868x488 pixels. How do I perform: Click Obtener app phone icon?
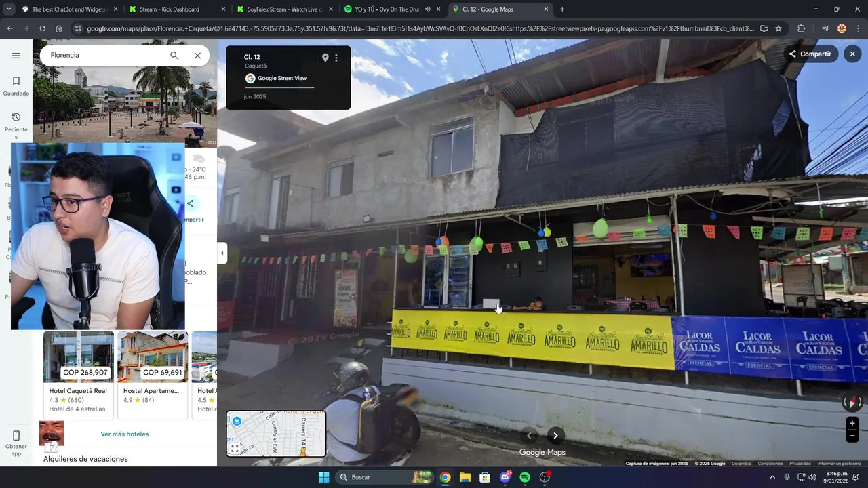[16, 435]
